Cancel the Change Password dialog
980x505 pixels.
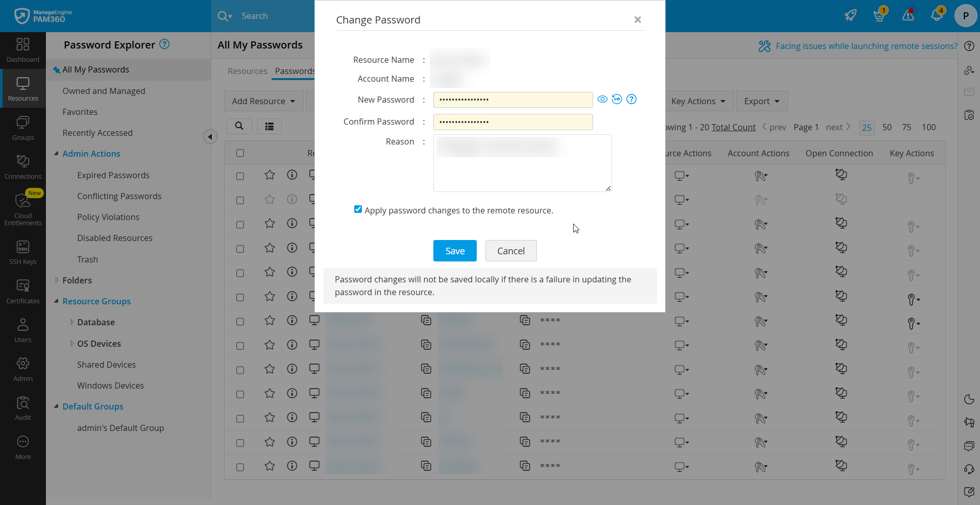point(510,251)
